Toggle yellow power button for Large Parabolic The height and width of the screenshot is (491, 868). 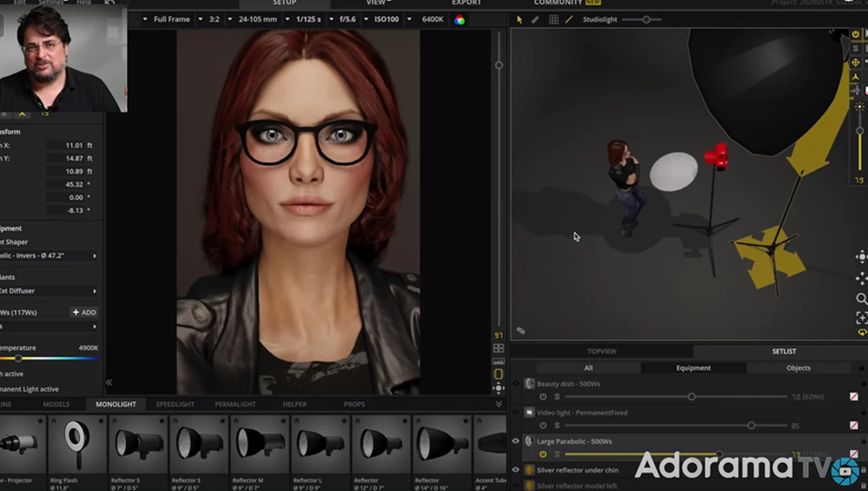[543, 454]
